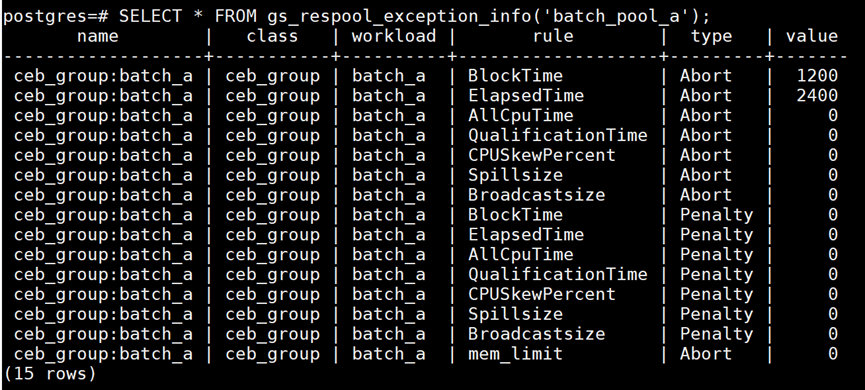Click the first Penalty type cell
The image size is (865, 390).
[x=717, y=215]
